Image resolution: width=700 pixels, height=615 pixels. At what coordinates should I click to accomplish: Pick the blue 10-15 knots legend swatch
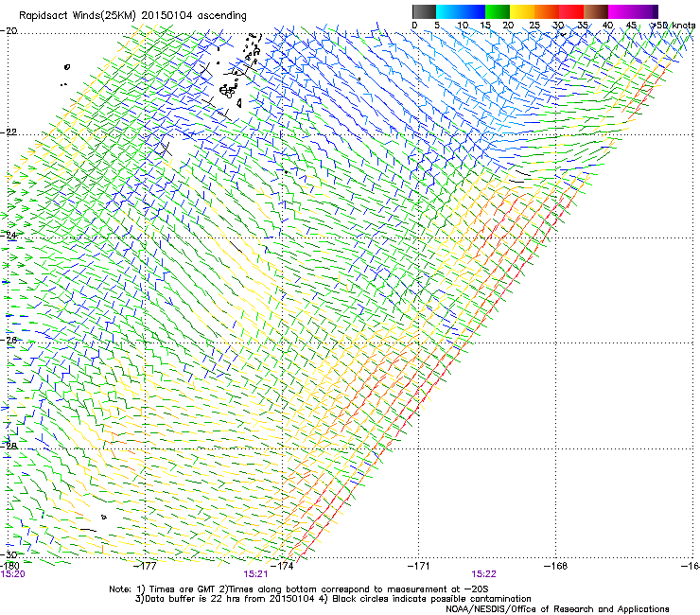click(473, 11)
